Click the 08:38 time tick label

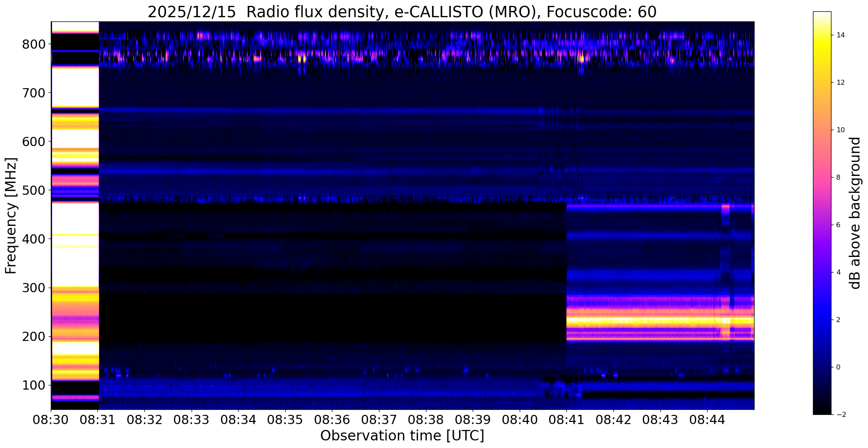(426, 419)
